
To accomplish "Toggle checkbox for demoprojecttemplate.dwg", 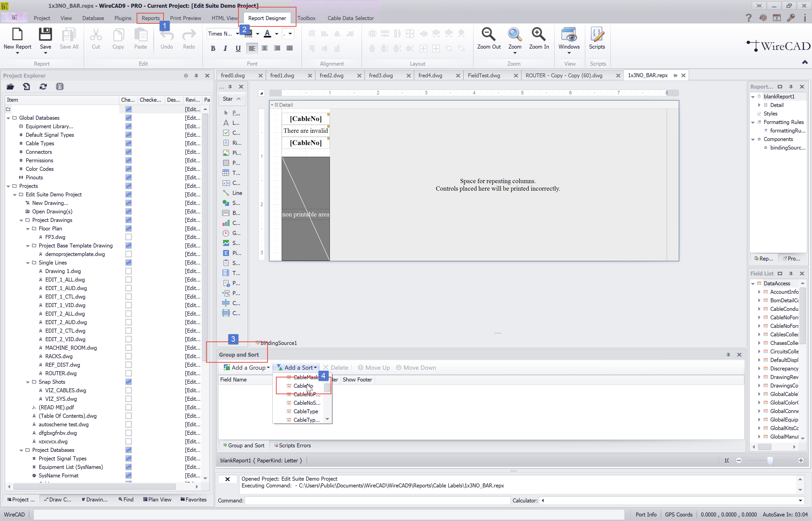I will click(x=129, y=254).
